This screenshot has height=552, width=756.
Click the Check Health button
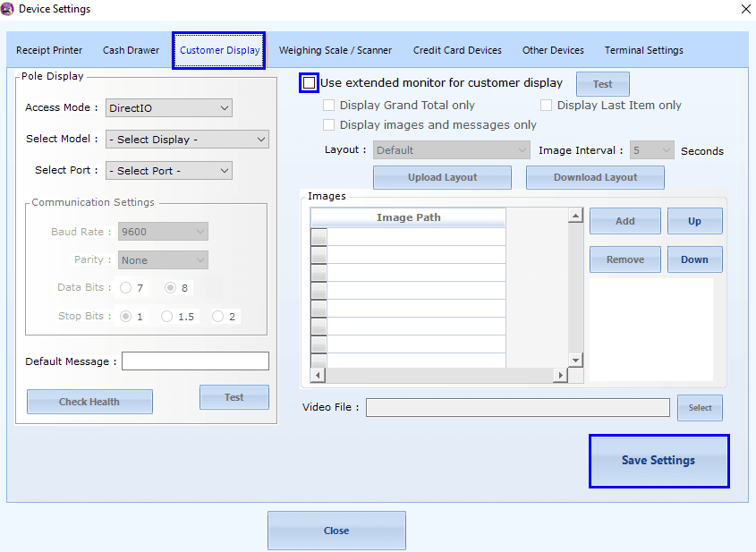point(89,402)
